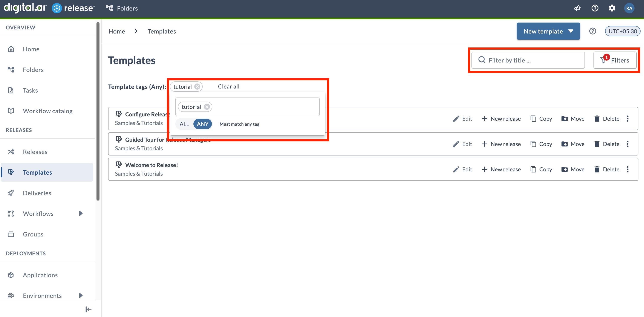Click the Filter by title input
The height and width of the screenshot is (317, 644).
click(528, 60)
